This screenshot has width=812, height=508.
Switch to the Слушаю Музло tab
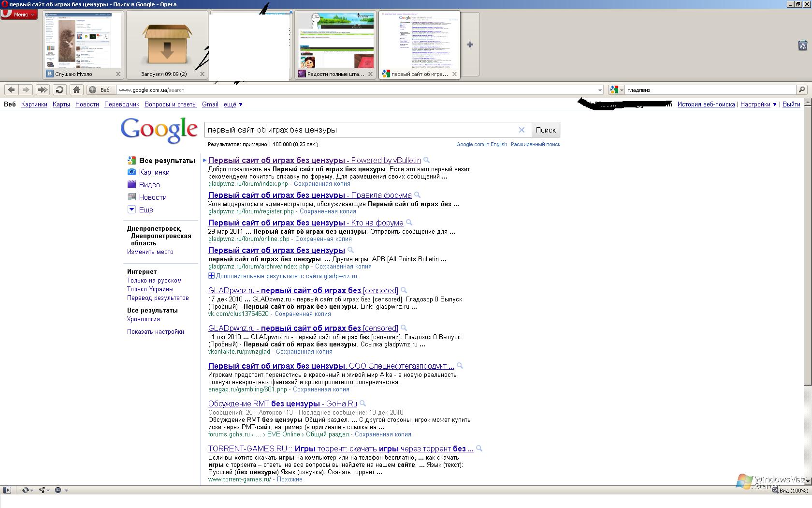point(83,45)
